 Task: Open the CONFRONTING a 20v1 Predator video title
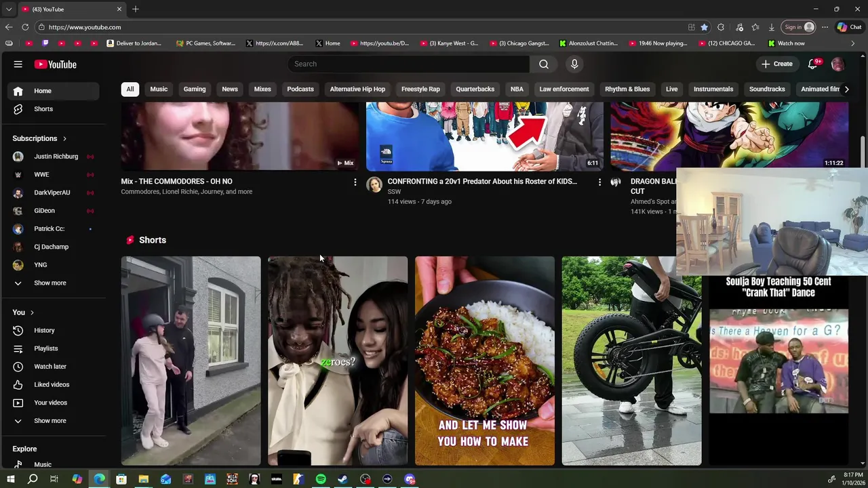[x=482, y=182]
